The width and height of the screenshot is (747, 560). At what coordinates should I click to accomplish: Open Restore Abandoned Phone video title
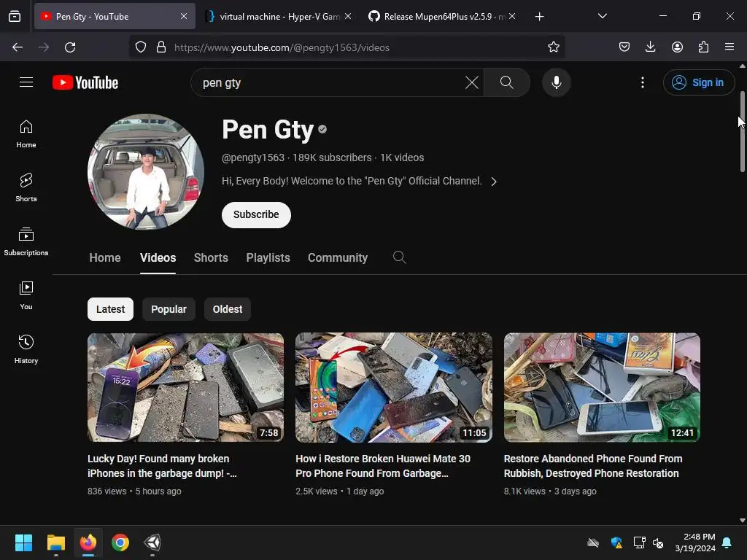[x=593, y=466]
